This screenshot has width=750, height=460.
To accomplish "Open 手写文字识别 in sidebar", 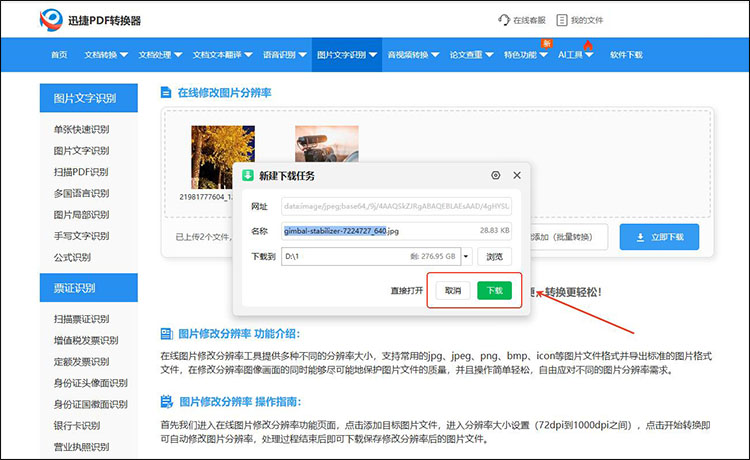I will [x=81, y=236].
